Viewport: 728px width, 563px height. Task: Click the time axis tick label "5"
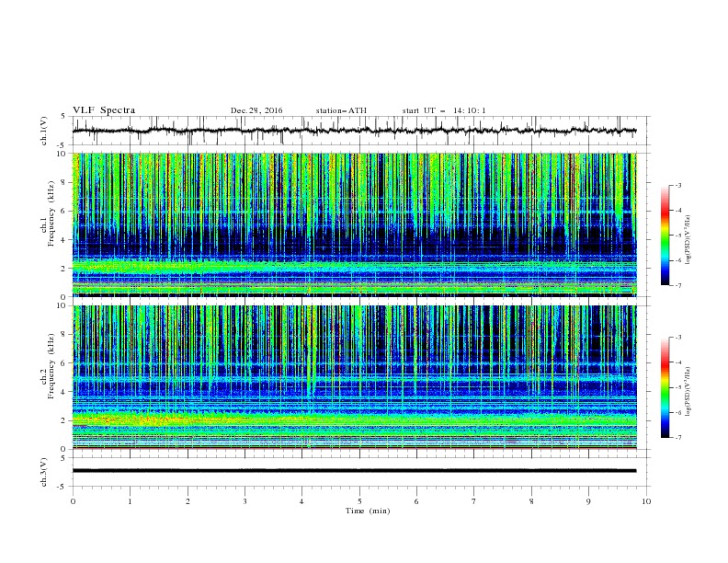(359, 501)
